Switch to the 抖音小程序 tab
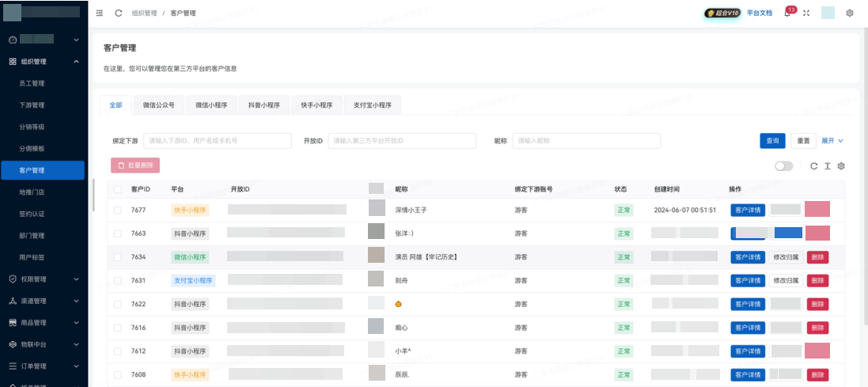This screenshot has width=868, height=387. click(264, 105)
